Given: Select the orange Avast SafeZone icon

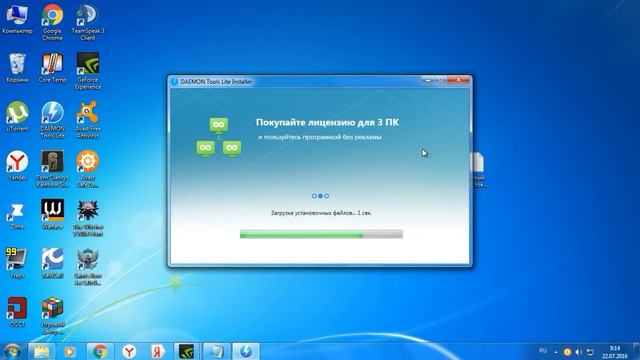Looking at the screenshot, I should click(88, 169).
